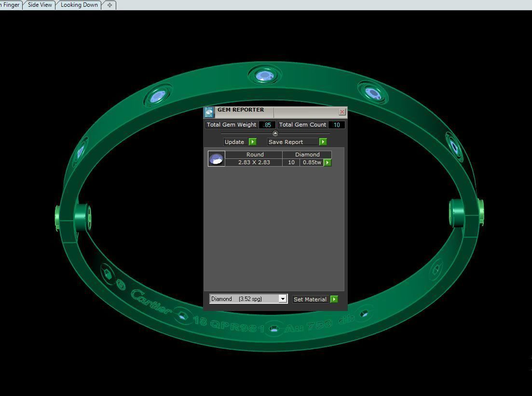Add a new viewport tab

[109, 5]
